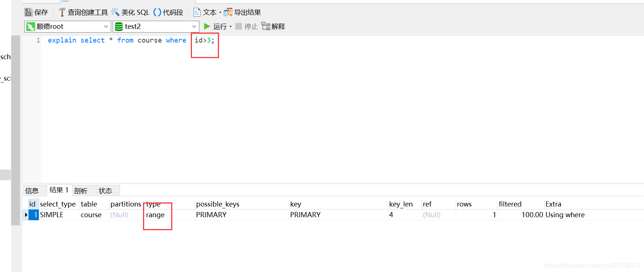Click in the SQL editor on 'explain'
The image size is (644, 272).
[62, 40]
